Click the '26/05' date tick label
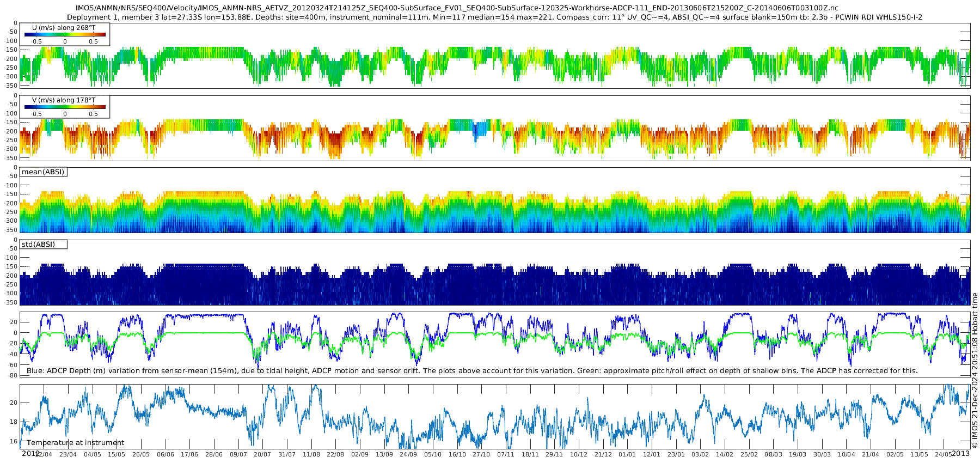Image resolution: width=980 pixels, height=463 pixels. [141, 454]
